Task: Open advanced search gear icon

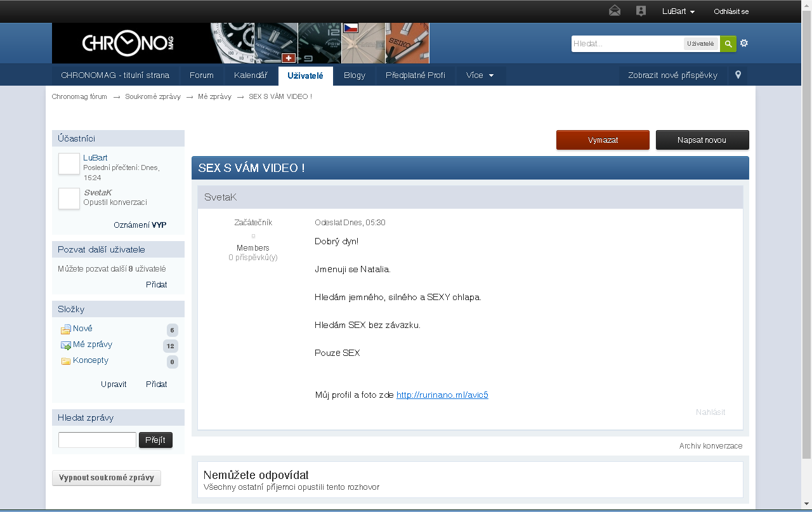Action: click(744, 43)
